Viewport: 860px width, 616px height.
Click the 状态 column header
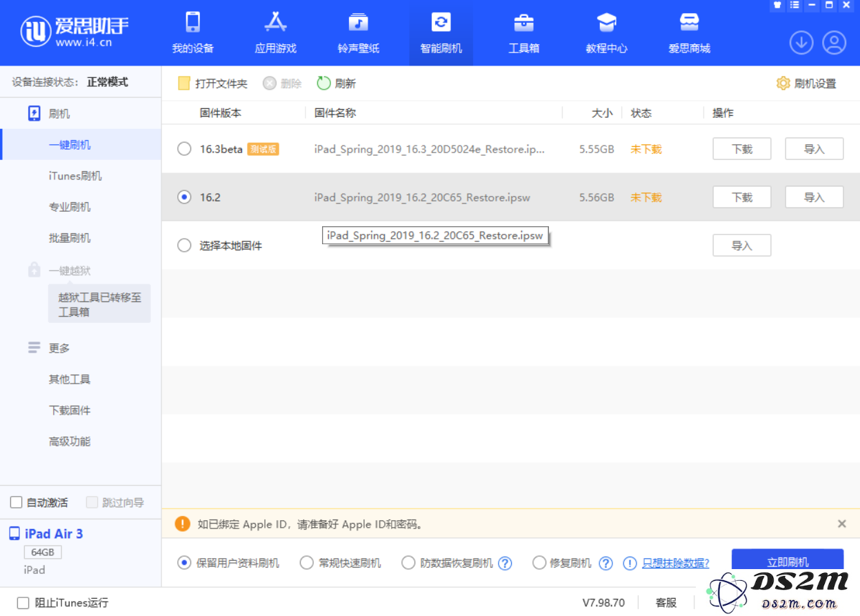[641, 113]
